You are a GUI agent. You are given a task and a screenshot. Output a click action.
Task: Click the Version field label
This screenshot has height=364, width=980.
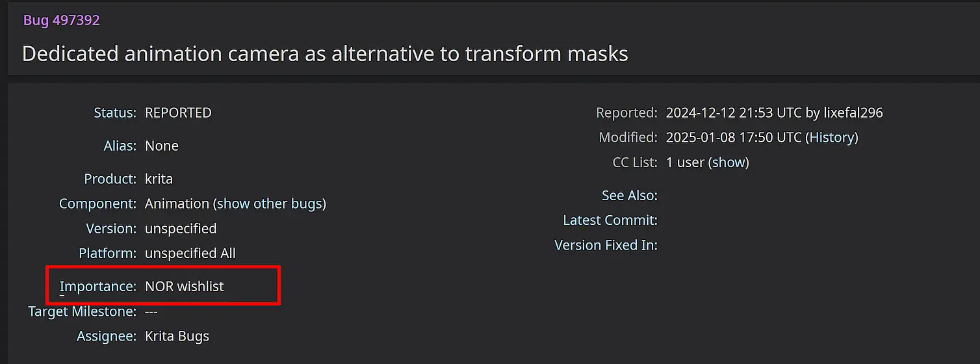click(x=110, y=229)
